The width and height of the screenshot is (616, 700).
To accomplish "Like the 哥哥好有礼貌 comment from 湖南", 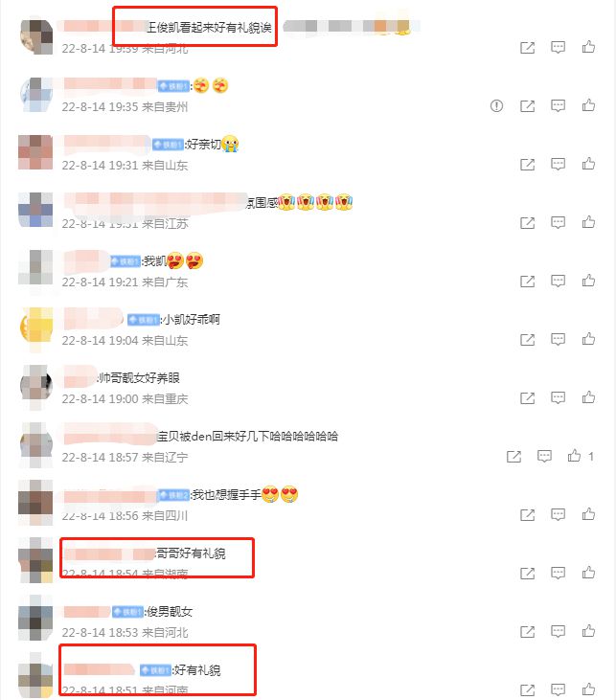I will click(x=588, y=573).
